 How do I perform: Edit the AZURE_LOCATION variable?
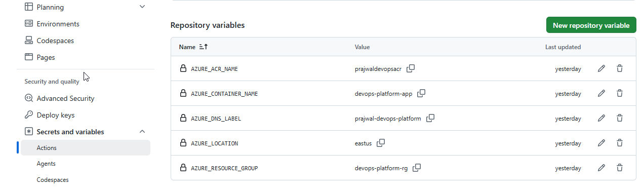pyautogui.click(x=601, y=143)
